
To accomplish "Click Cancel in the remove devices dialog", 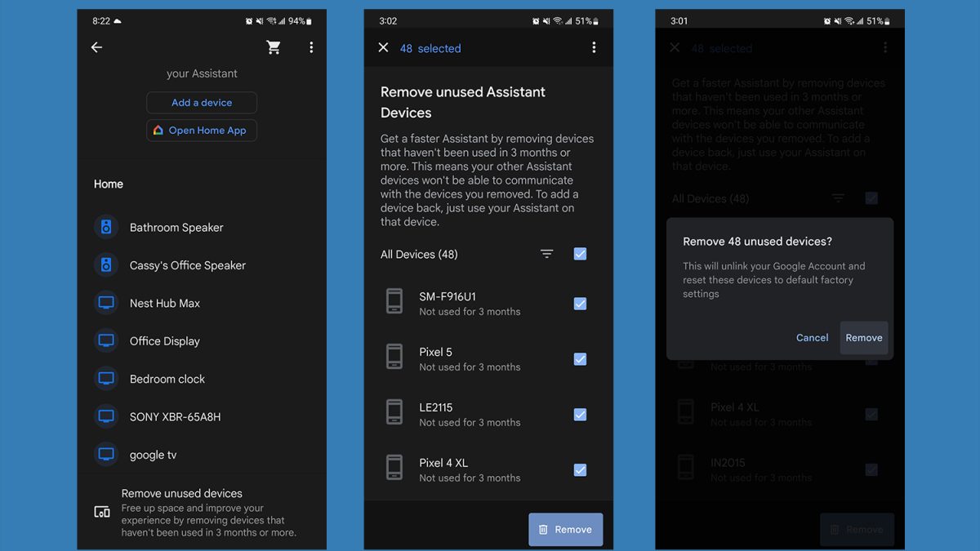I will [x=812, y=338].
